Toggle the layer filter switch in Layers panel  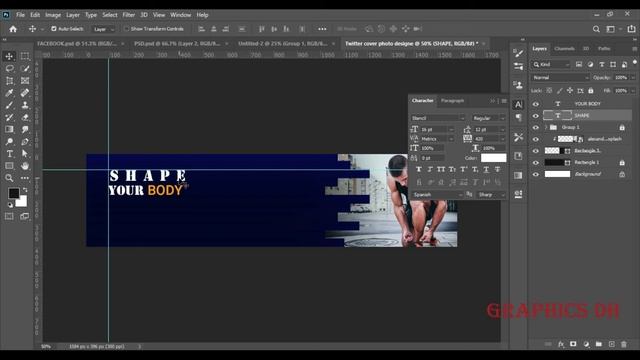[635, 62]
